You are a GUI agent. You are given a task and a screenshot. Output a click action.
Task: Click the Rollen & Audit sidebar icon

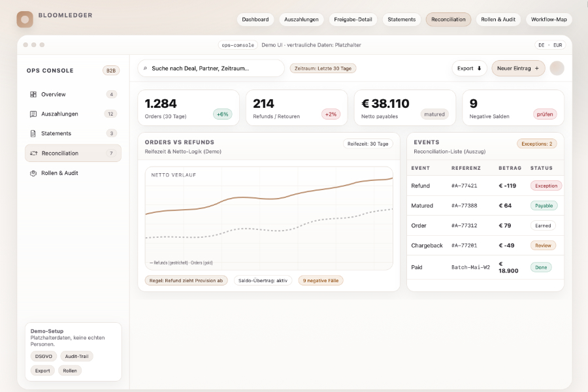(33, 173)
